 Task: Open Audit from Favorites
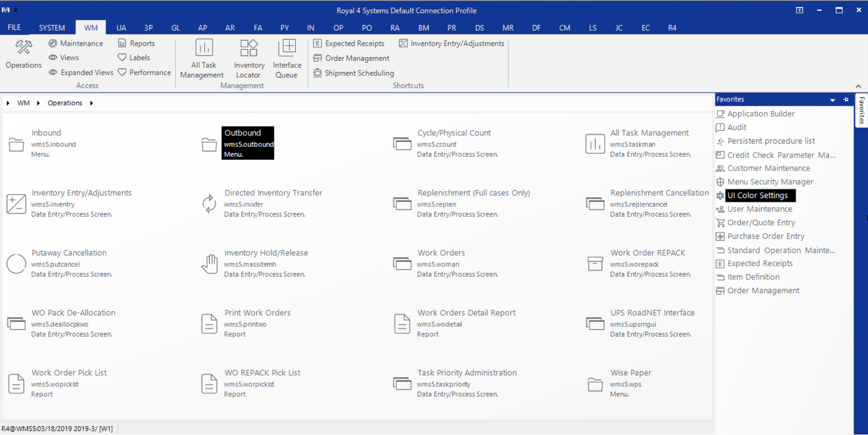click(x=731, y=127)
